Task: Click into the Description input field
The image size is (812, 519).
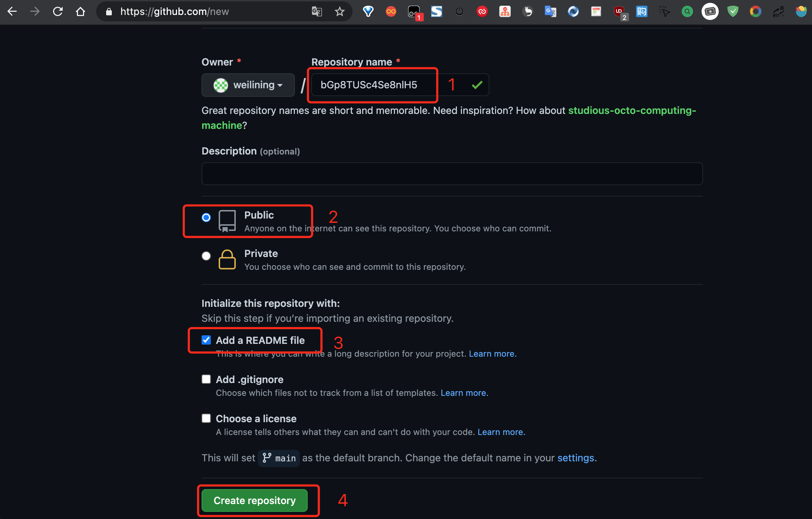Action: (x=452, y=174)
